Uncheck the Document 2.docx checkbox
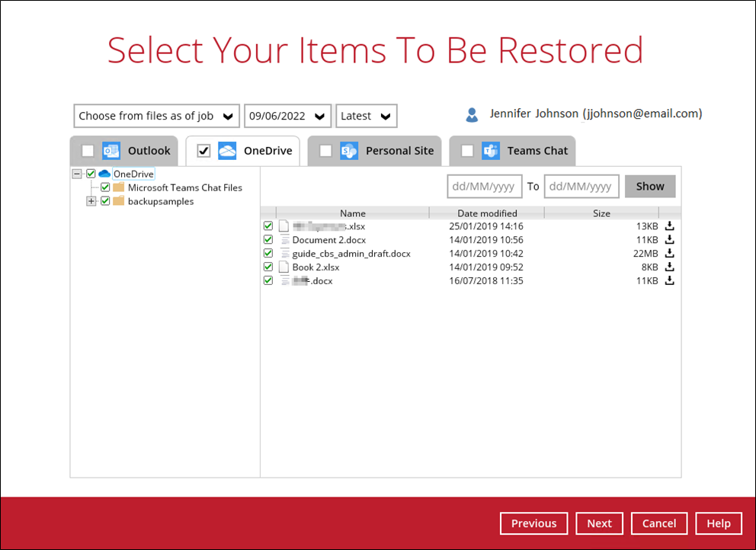 (x=268, y=240)
